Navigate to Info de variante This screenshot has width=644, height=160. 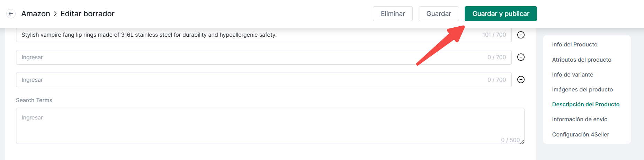point(572,75)
